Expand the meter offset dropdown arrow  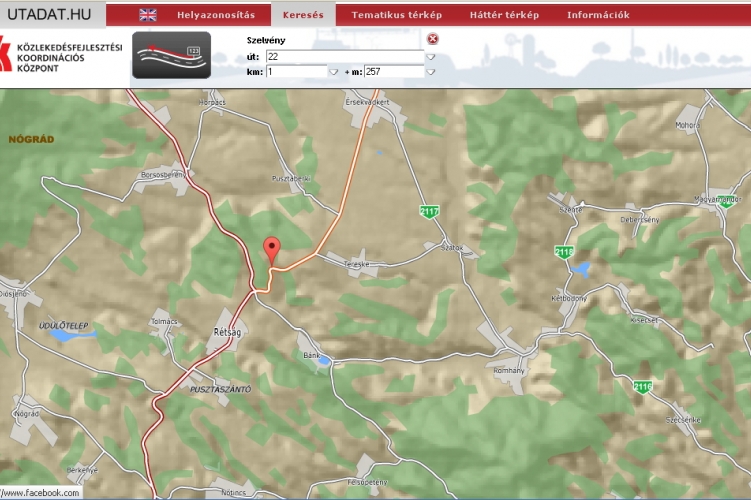click(431, 72)
